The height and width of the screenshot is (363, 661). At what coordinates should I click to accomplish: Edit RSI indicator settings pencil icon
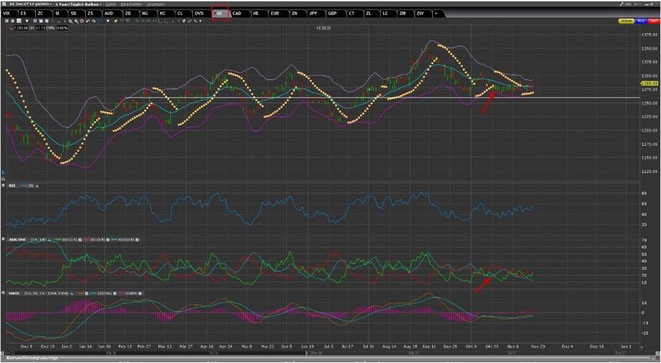(37, 186)
